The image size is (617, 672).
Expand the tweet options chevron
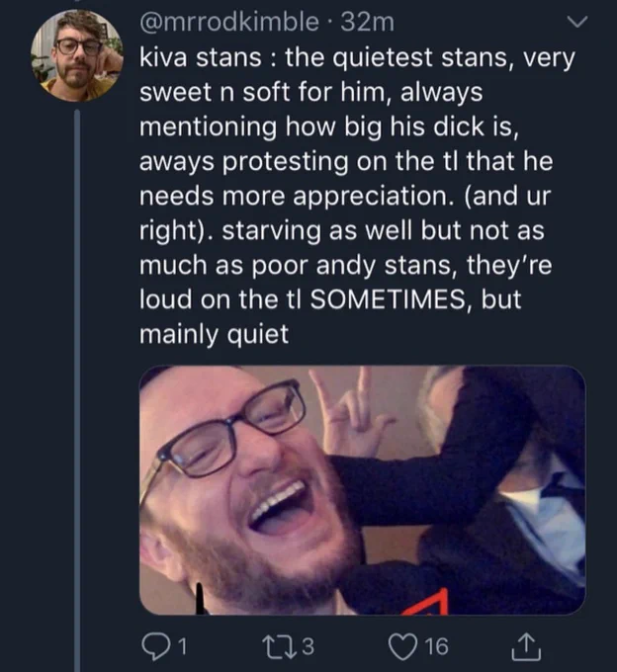click(576, 22)
